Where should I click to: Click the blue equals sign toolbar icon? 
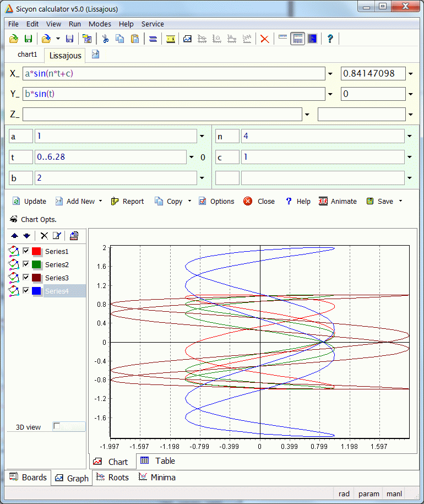(153, 39)
